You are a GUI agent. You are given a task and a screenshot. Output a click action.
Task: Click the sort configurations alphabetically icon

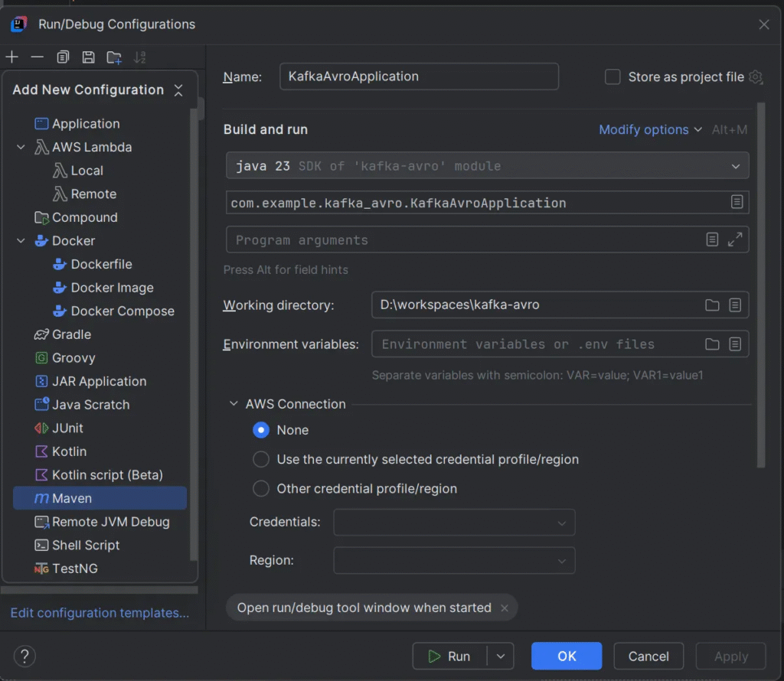(x=139, y=57)
